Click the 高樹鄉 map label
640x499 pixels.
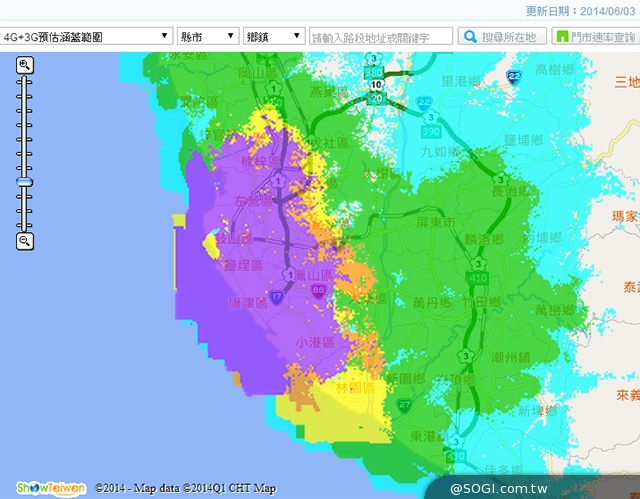(x=555, y=70)
